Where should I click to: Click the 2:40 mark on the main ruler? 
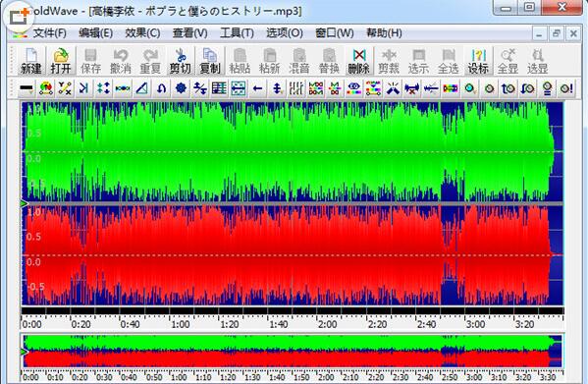pyautogui.click(x=426, y=324)
